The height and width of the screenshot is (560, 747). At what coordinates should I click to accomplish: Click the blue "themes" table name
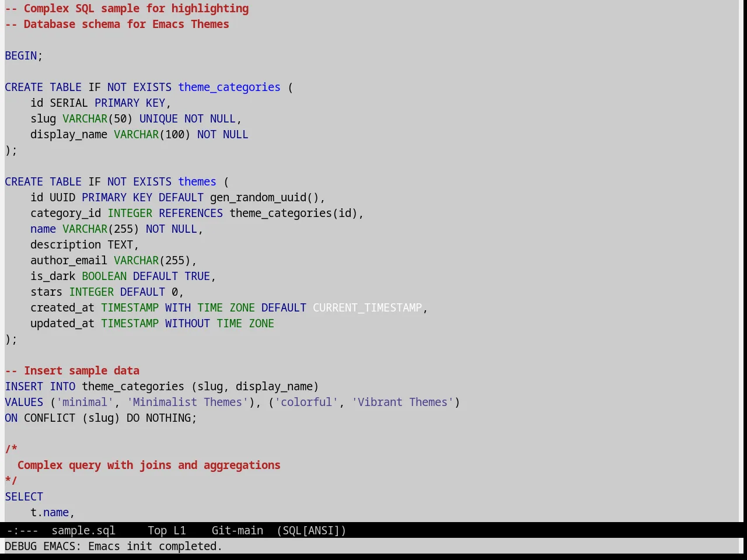coord(197,182)
